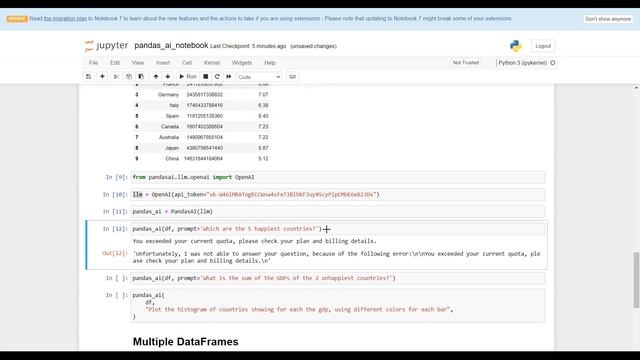The width and height of the screenshot is (640, 360).
Task: Open the View menu
Action: (x=138, y=63)
